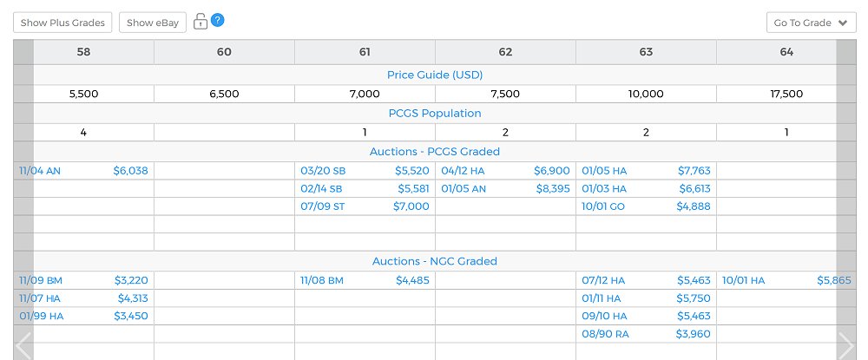Click the unlock padlock icon
Screen dimensions: 868x360
pyautogui.click(x=201, y=22)
